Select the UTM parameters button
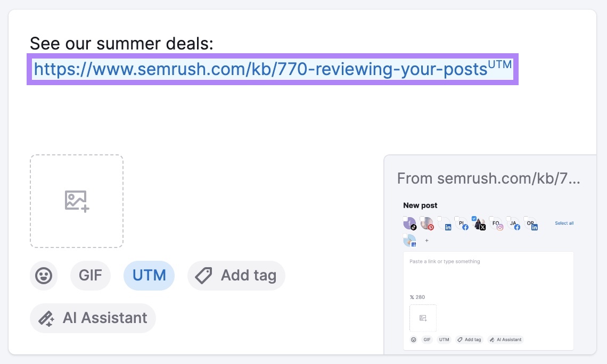The width and height of the screenshot is (607, 364). (x=149, y=275)
